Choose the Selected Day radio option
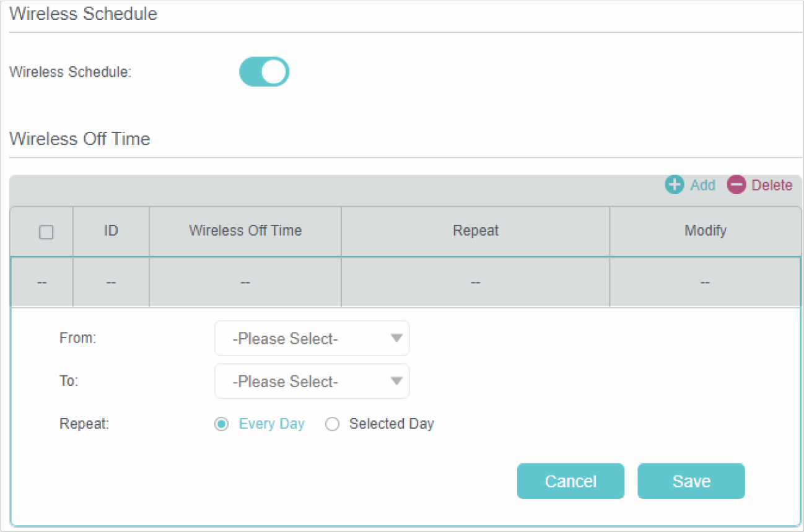The image size is (804, 532). click(333, 424)
